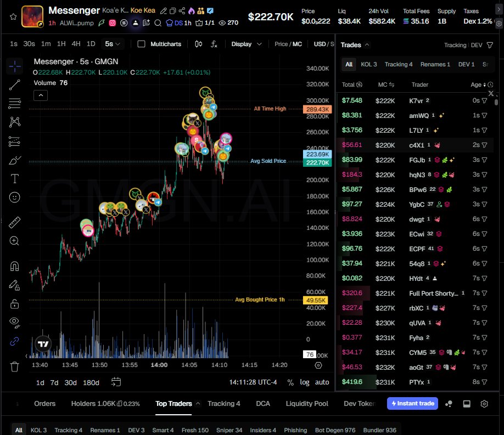Image resolution: width=504 pixels, height=435 pixels.
Task: Select the Text annotation tool
Action: coord(14,179)
